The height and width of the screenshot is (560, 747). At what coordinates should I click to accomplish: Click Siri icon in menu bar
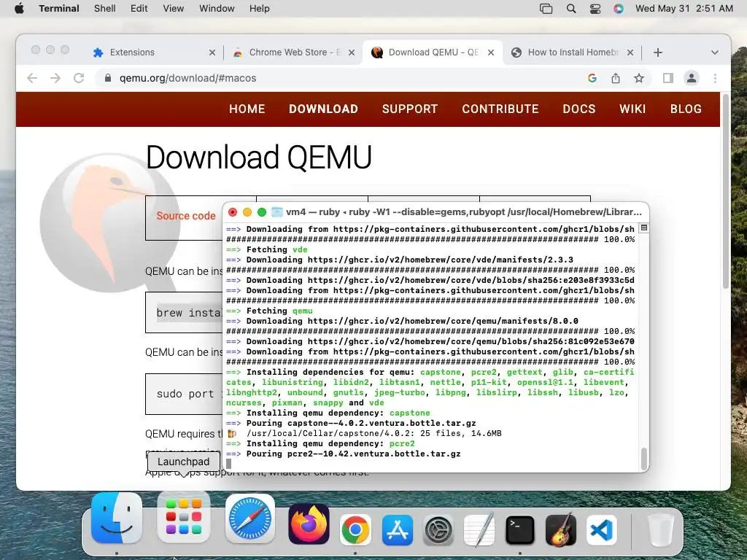(x=619, y=9)
